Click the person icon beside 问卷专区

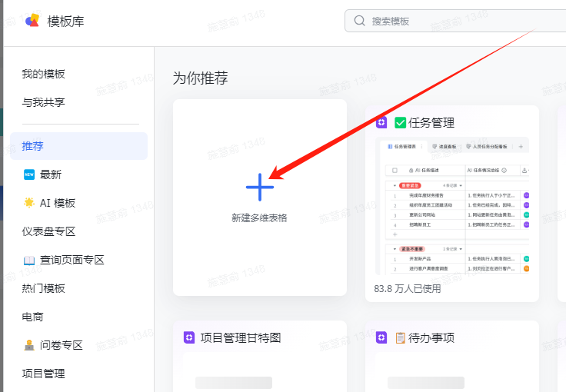click(29, 345)
